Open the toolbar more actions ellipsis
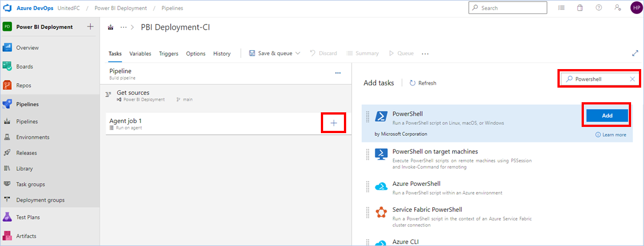Screen dimensions: 644x246 pyautogui.click(x=425, y=53)
